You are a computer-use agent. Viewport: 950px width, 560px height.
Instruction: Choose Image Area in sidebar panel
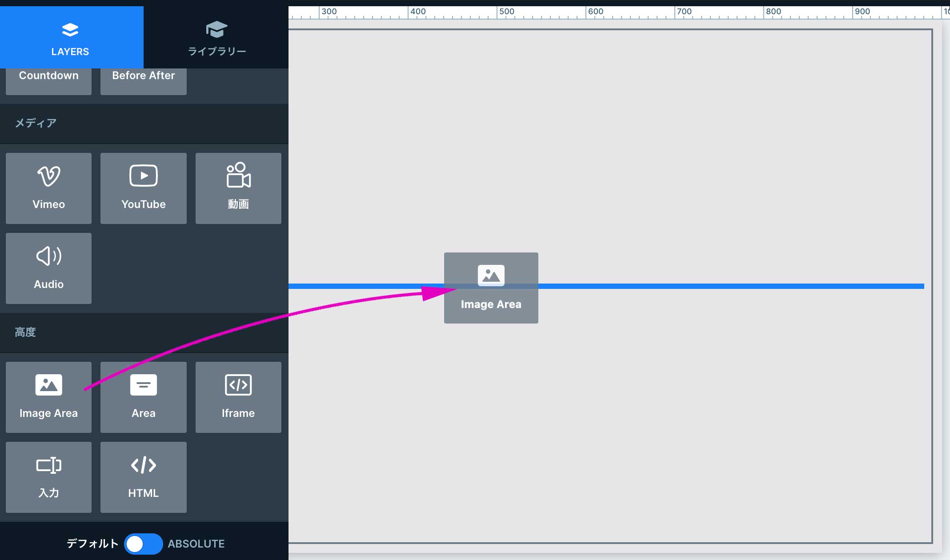(48, 397)
